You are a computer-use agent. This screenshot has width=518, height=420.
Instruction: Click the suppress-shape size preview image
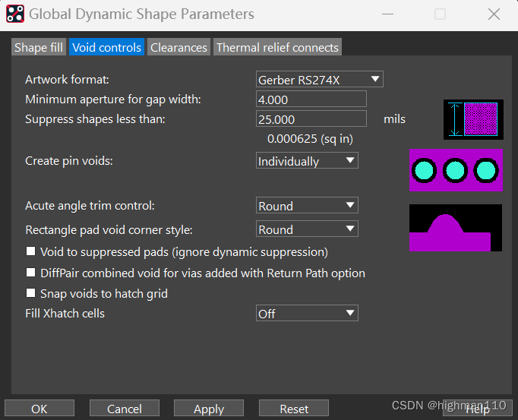coord(473,119)
